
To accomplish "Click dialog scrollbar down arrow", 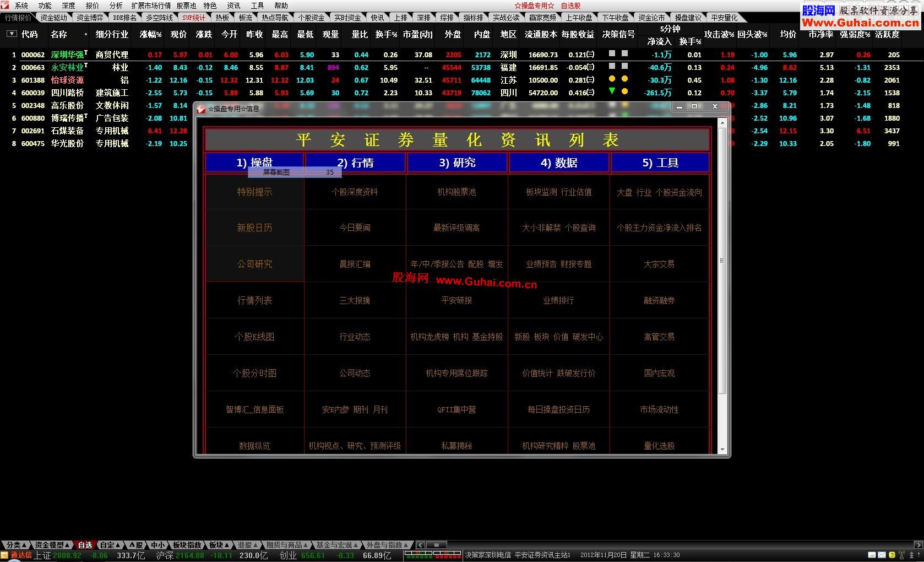I will 722,450.
